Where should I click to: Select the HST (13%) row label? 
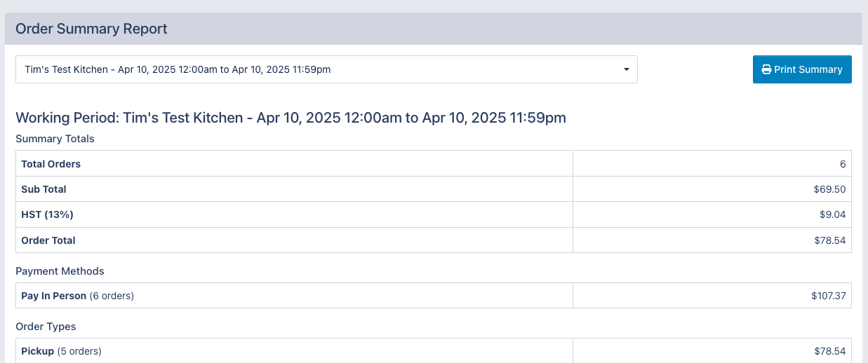(x=47, y=214)
